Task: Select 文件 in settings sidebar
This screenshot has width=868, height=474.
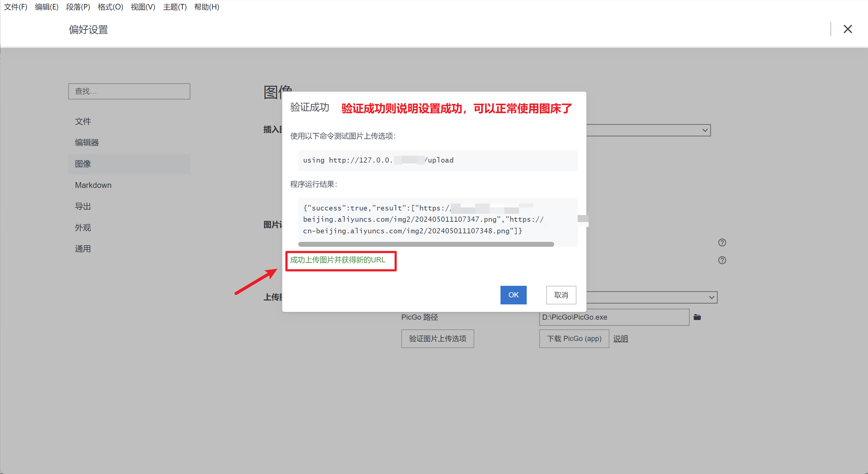Action: pos(129,121)
